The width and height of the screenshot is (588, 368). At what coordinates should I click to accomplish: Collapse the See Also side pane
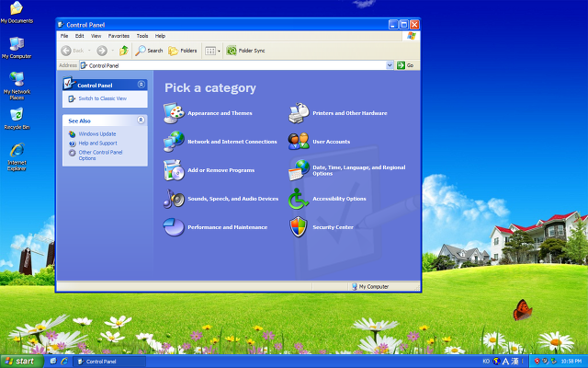141,121
